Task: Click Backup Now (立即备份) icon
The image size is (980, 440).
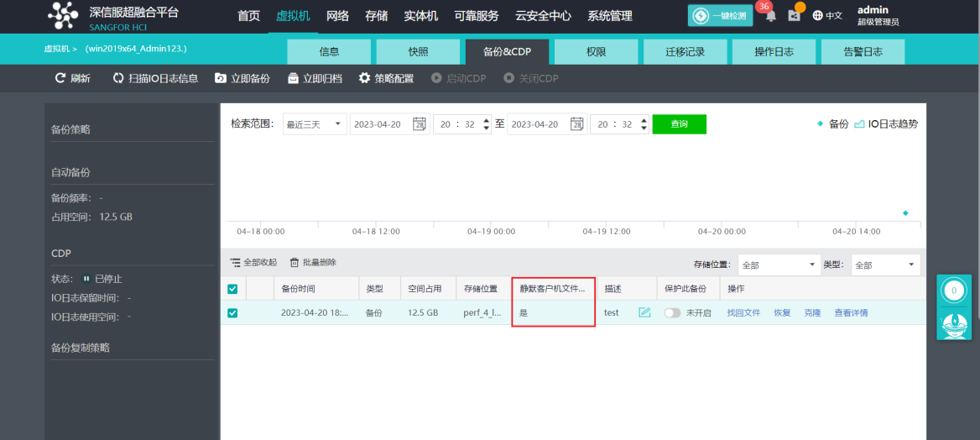Action: (221, 78)
